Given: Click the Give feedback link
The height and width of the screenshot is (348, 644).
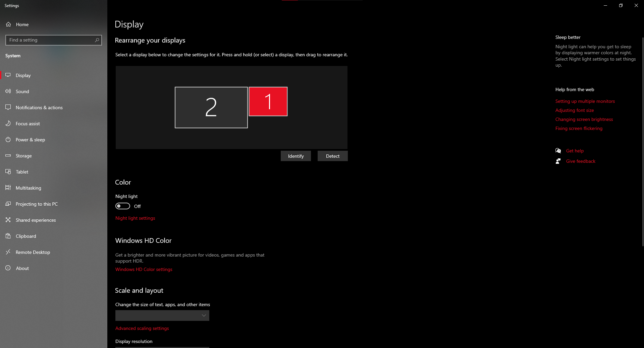Looking at the screenshot, I should point(581,161).
